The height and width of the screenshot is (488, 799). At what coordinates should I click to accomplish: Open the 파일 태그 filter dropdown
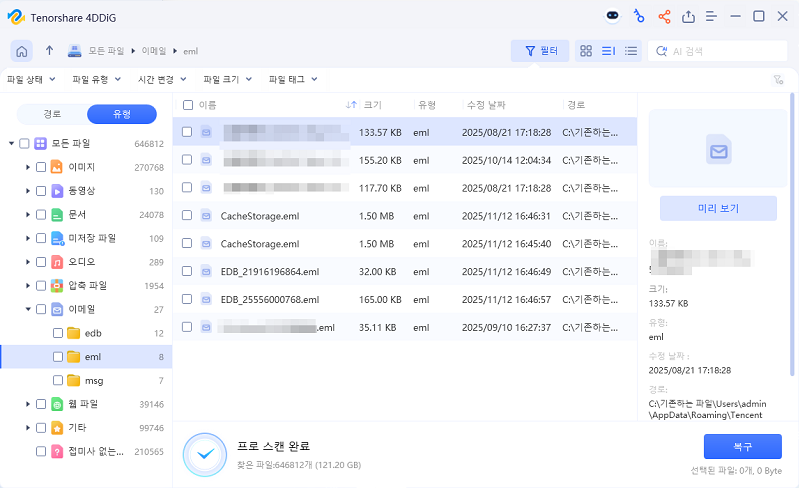tap(293, 79)
